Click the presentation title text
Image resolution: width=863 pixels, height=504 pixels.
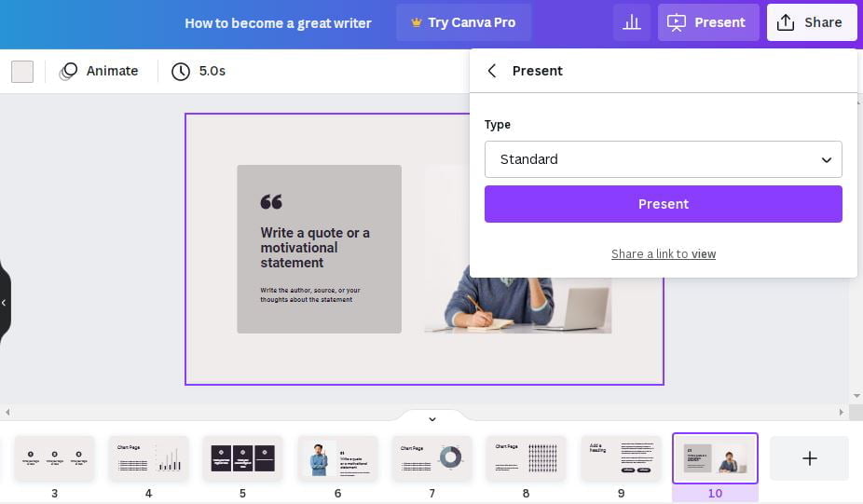click(x=278, y=23)
